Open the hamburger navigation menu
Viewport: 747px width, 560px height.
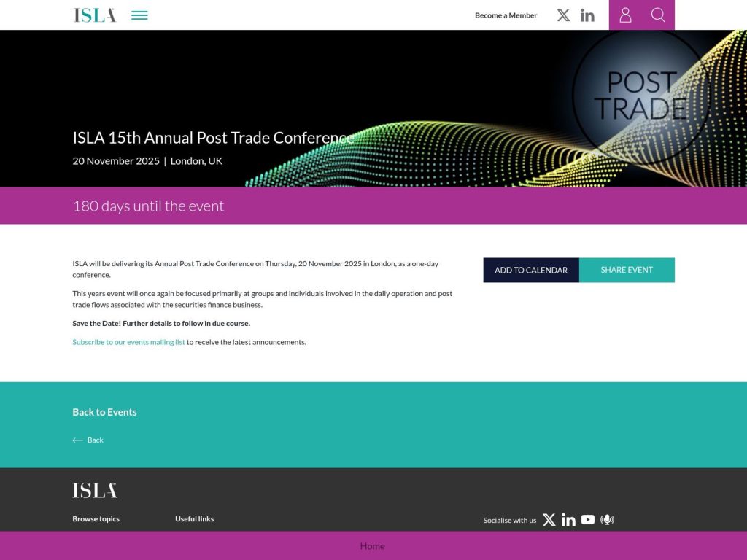(x=139, y=15)
